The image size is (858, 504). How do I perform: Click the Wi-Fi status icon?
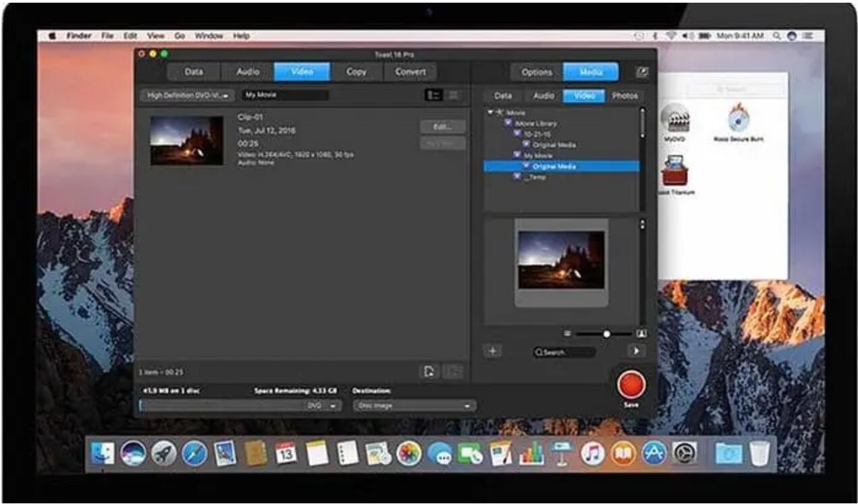tap(672, 36)
